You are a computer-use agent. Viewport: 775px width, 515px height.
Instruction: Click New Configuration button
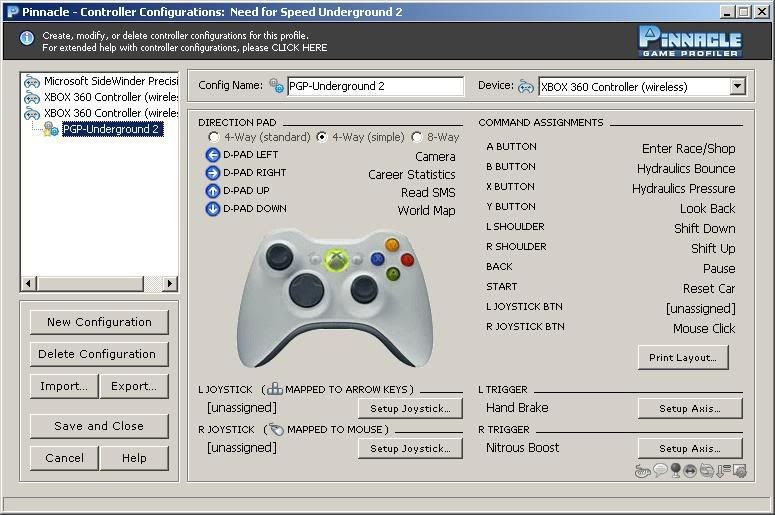(x=99, y=322)
